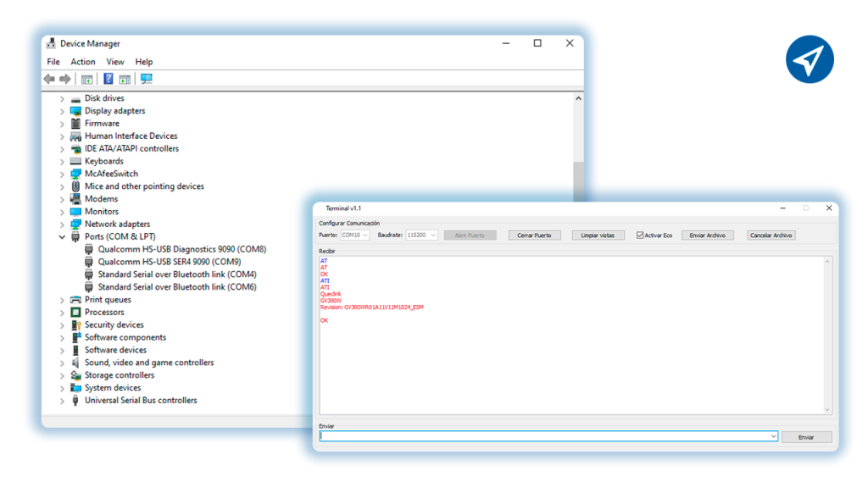868x488 pixels.
Task: Click the Keyboards category icon
Action: point(75,162)
